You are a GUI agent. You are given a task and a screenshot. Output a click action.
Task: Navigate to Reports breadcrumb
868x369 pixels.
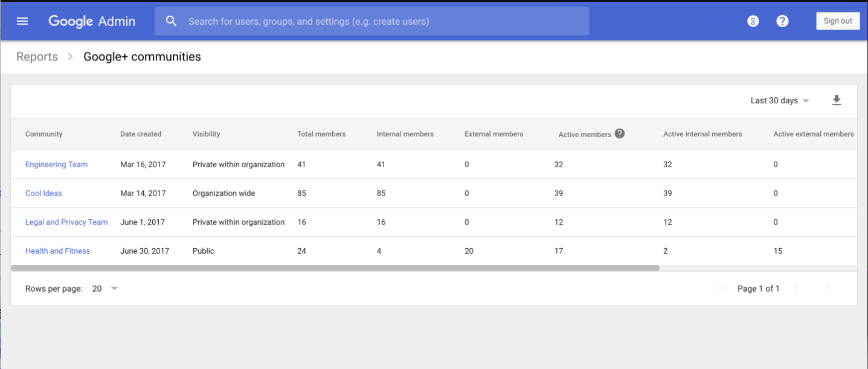tap(37, 57)
